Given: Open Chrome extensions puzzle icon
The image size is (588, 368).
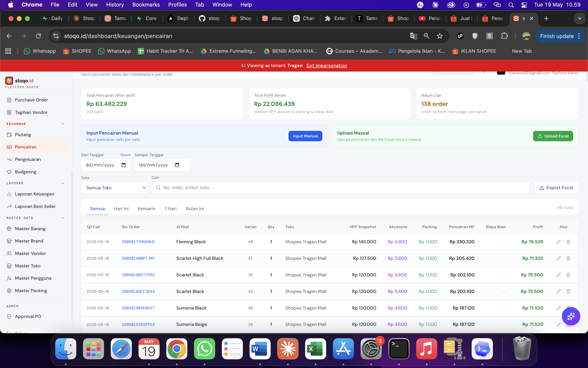Looking at the screenshot, I should tap(504, 36).
